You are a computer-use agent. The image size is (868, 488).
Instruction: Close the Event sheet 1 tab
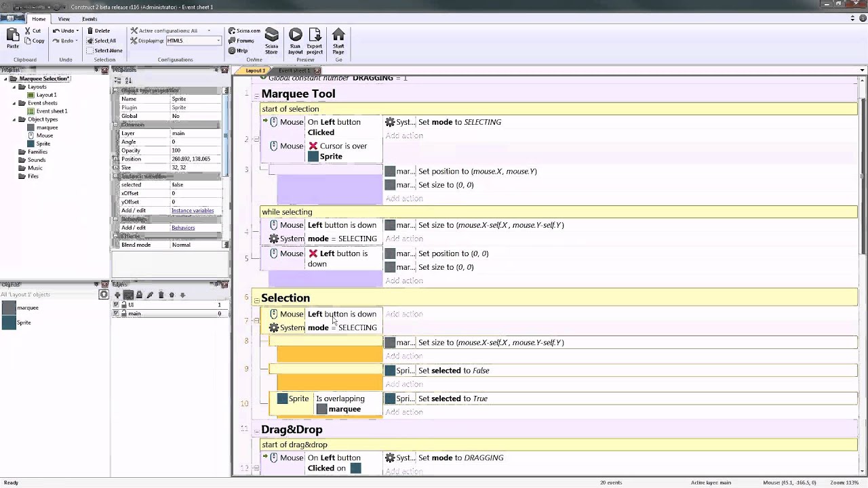pos(317,70)
